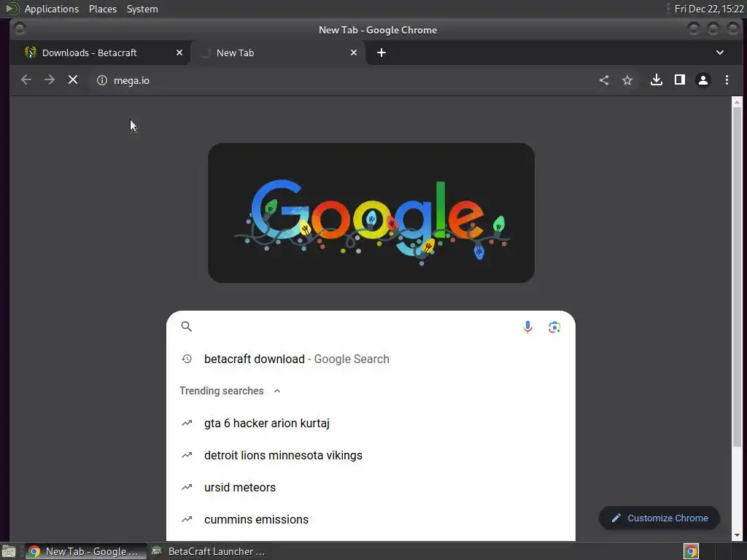The height and width of the screenshot is (560, 747).
Task: Share this page
Action: coord(603,80)
